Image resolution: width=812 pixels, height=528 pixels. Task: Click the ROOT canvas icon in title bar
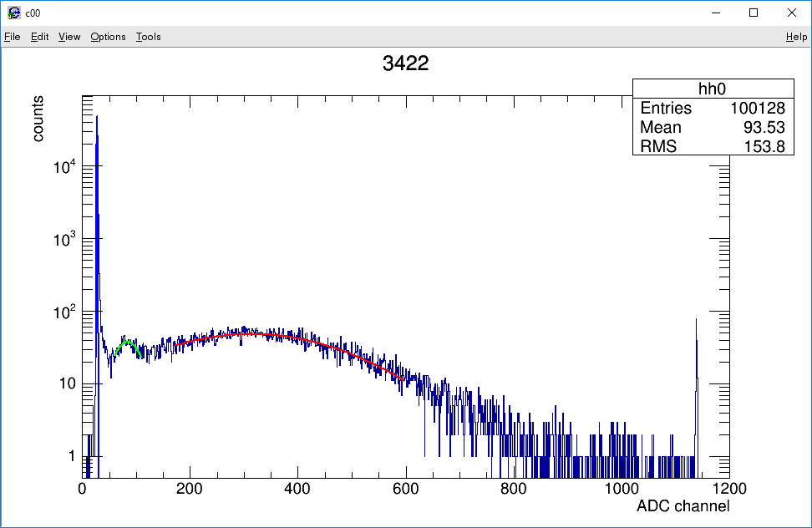tap(14, 13)
